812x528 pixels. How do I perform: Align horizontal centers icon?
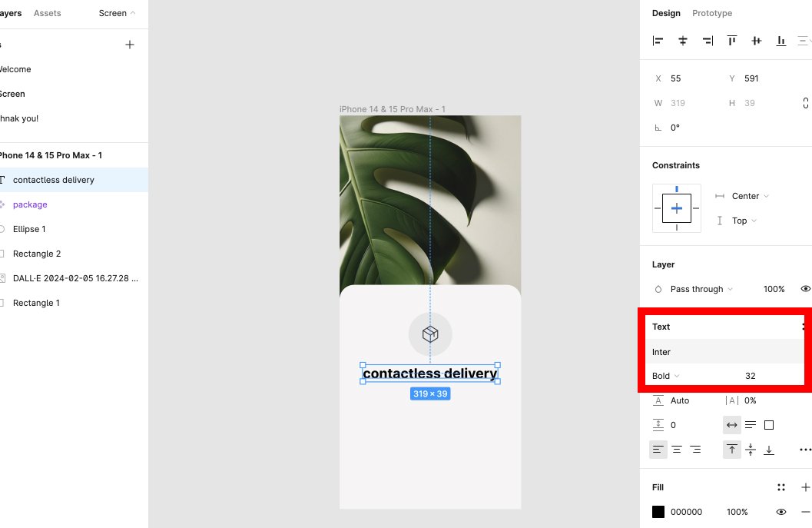[x=682, y=41]
